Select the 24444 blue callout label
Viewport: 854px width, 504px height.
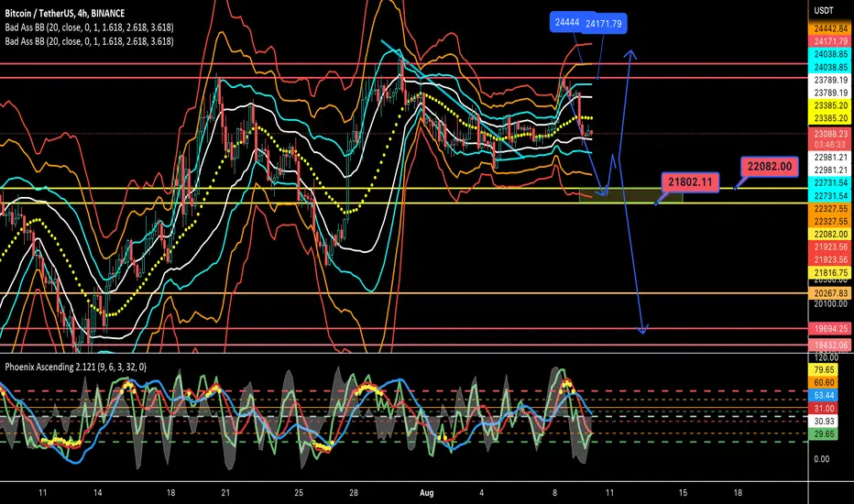(x=567, y=22)
